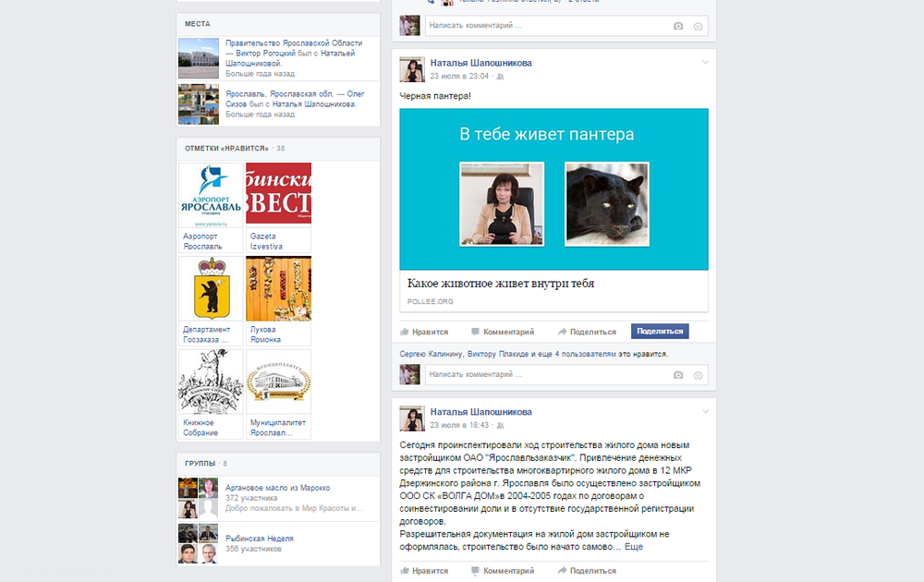This screenshot has height=582, width=924.
Task: Open author avatar on the 18:43 post
Action: point(412,418)
